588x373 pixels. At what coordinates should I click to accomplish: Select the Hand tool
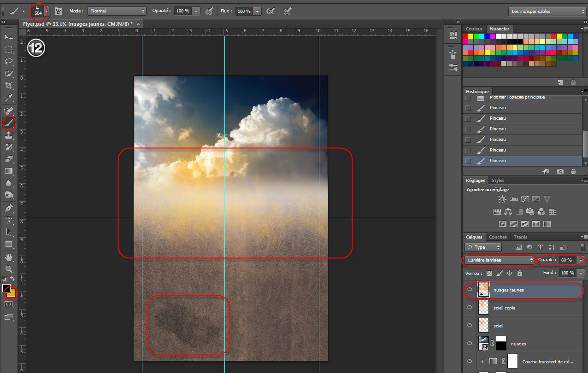tap(9, 256)
